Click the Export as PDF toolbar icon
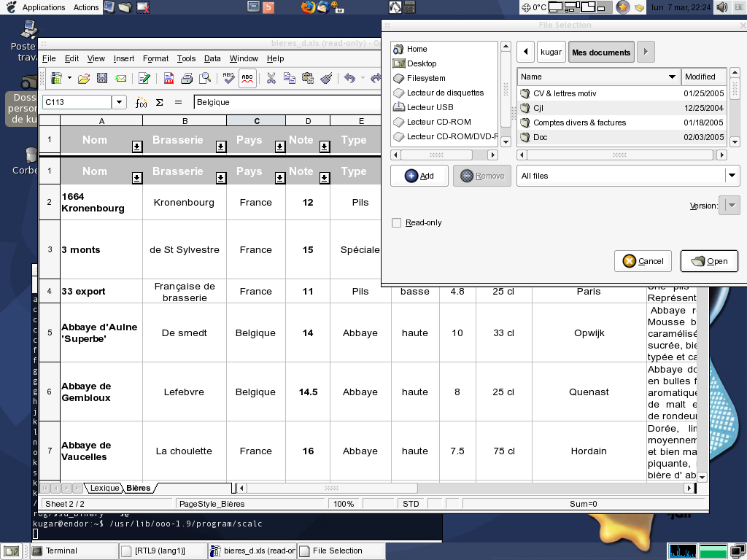 point(169,79)
